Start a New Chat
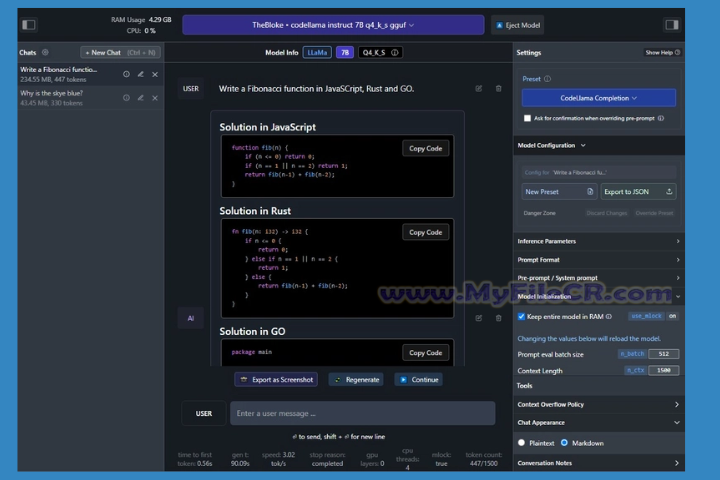 (120, 52)
